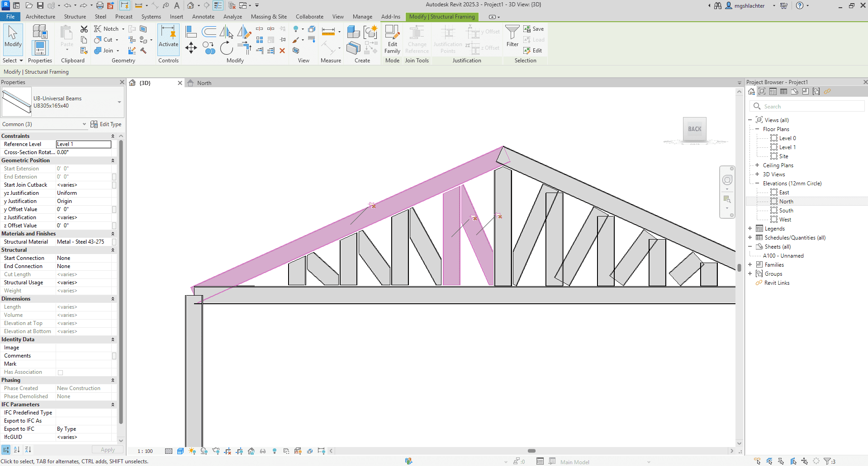The height and width of the screenshot is (466, 868).
Task: Open the Structure ribbon tab
Action: (x=75, y=17)
